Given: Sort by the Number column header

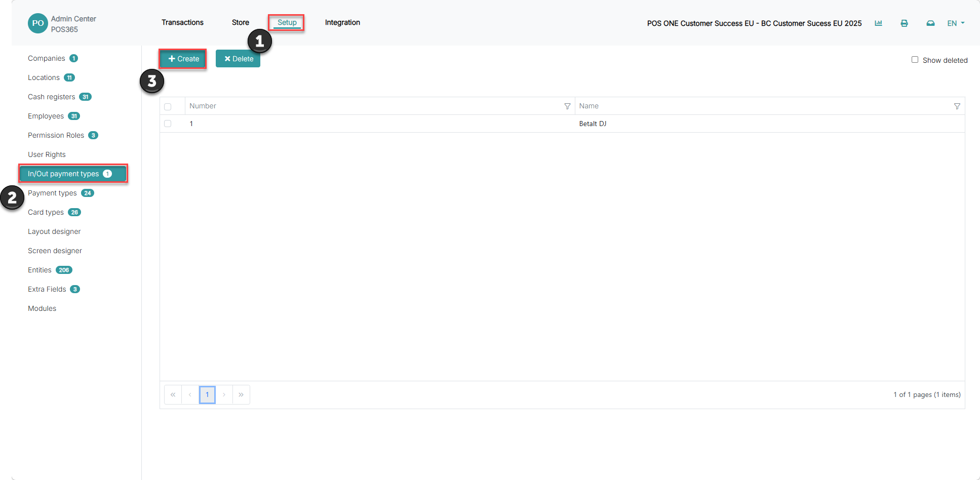Looking at the screenshot, I should [x=203, y=106].
